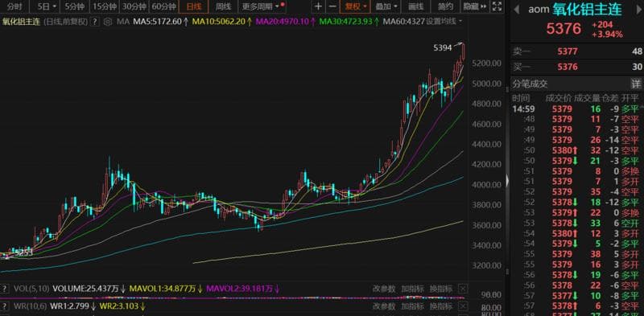This screenshot has height=316, width=644.
Task: Click 氧化铝主连 chart title
Action: (22, 22)
